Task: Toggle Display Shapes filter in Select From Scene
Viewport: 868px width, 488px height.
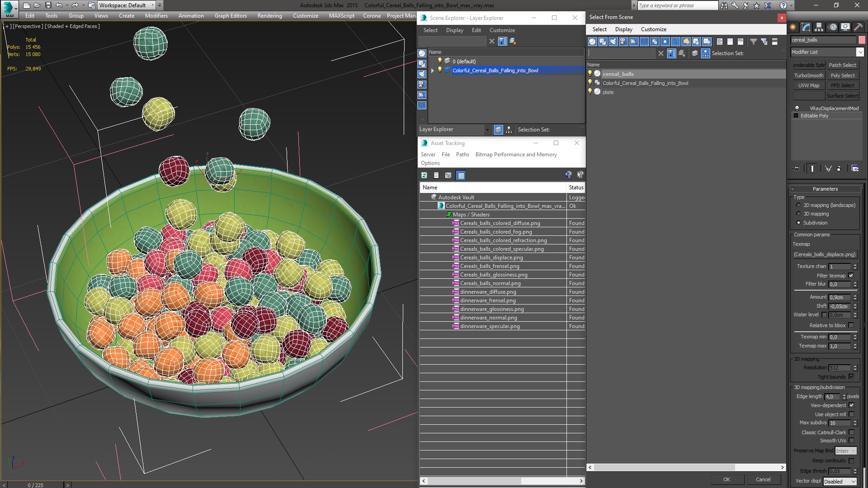Action: pos(603,42)
